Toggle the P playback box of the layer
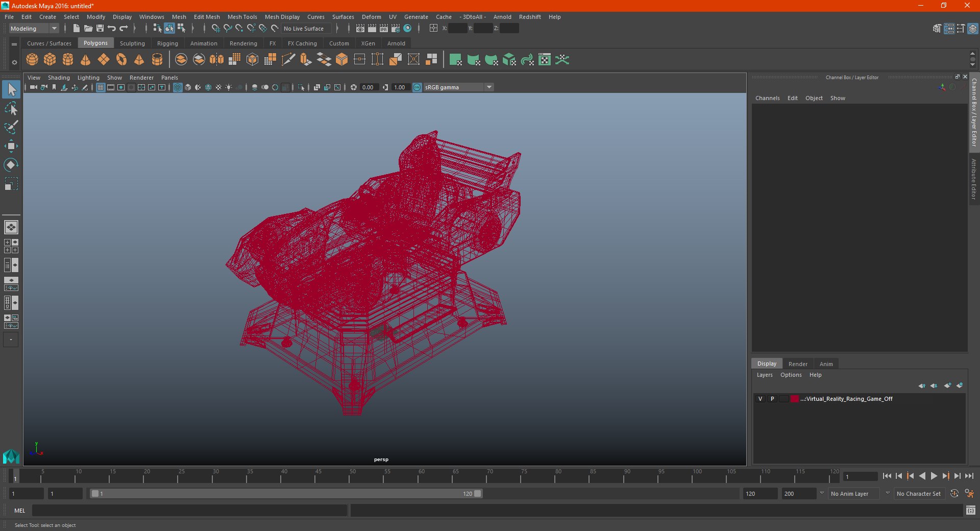This screenshot has height=531, width=980. (x=772, y=399)
